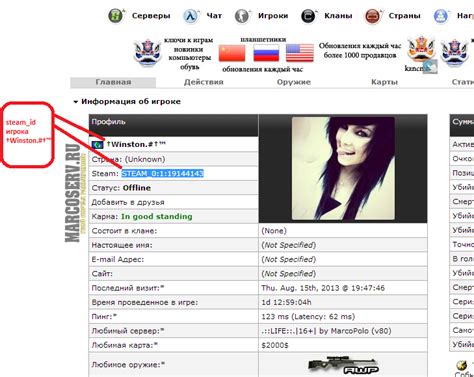474x377 pixels.
Task: Switch to the Оружие tab
Action: point(294,82)
